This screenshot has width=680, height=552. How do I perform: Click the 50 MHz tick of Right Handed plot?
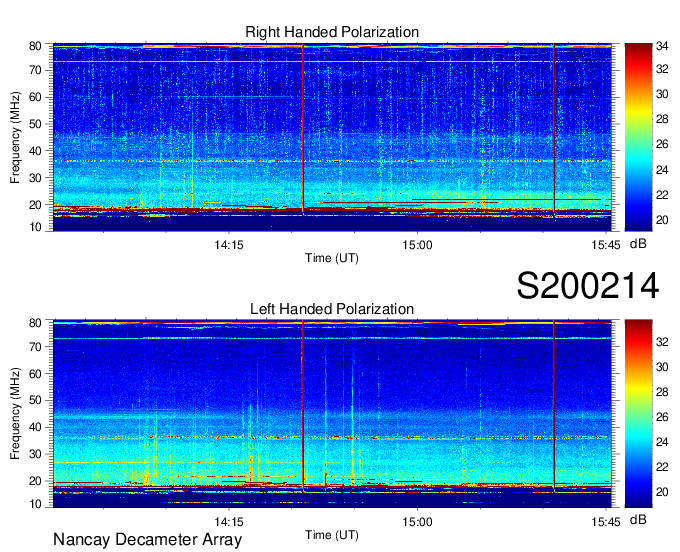click(x=35, y=124)
